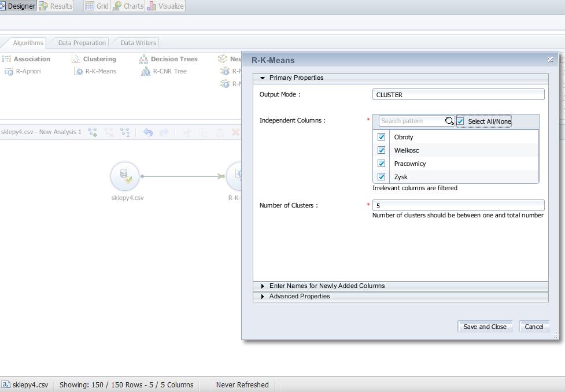Open the Output Mode dropdown
Image resolution: width=565 pixels, height=392 pixels.
point(459,95)
